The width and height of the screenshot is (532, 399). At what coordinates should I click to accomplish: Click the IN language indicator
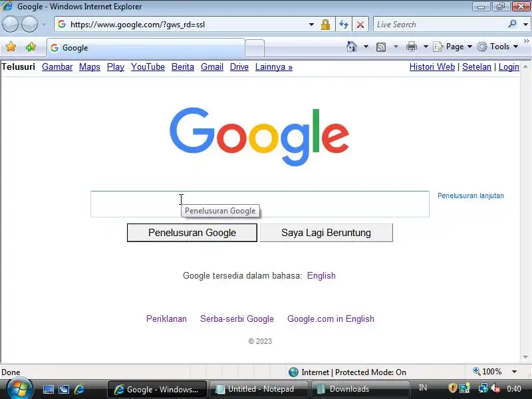[x=423, y=388]
